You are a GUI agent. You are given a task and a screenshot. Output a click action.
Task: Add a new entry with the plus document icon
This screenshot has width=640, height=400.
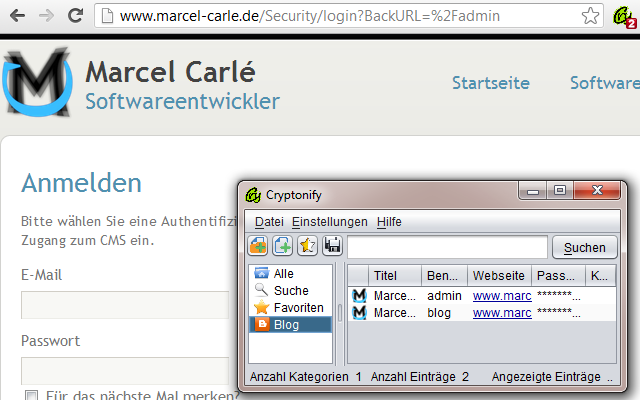tap(282, 246)
